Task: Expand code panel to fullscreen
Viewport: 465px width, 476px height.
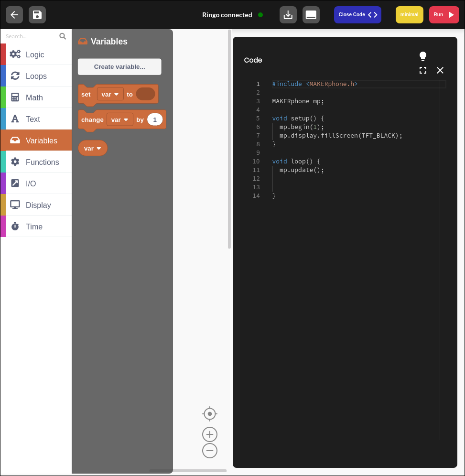Action: 423,70
